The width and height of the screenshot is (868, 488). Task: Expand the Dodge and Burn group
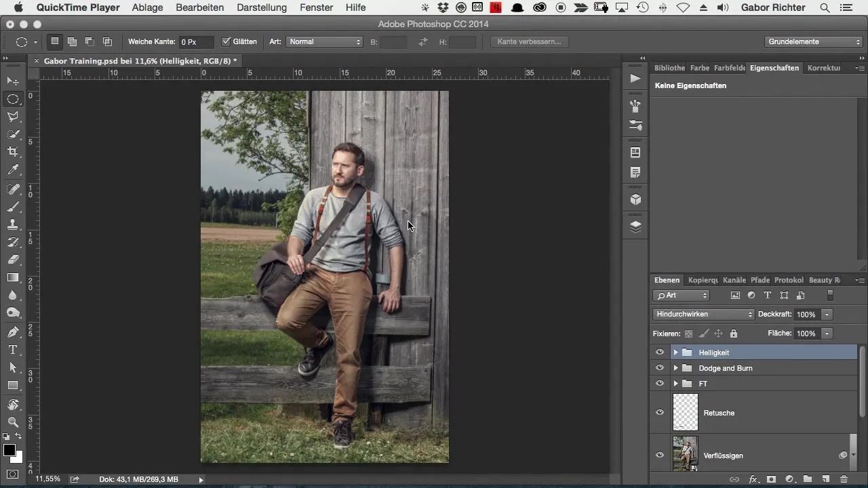click(x=675, y=368)
